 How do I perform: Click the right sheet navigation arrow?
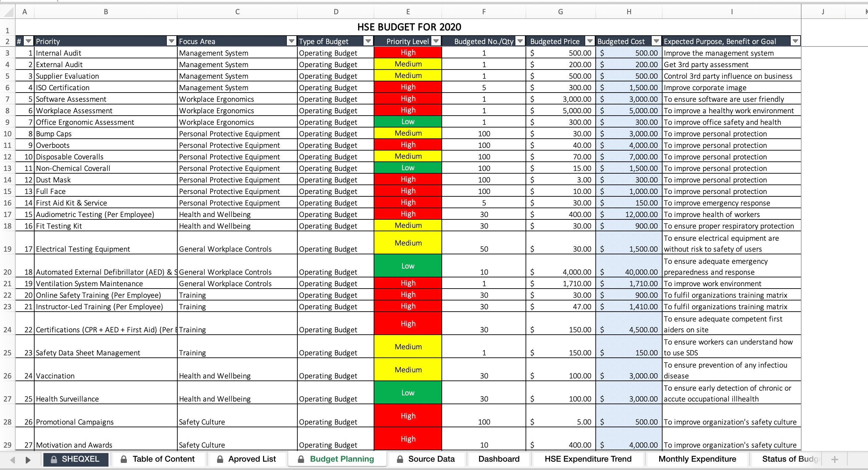coord(28,460)
